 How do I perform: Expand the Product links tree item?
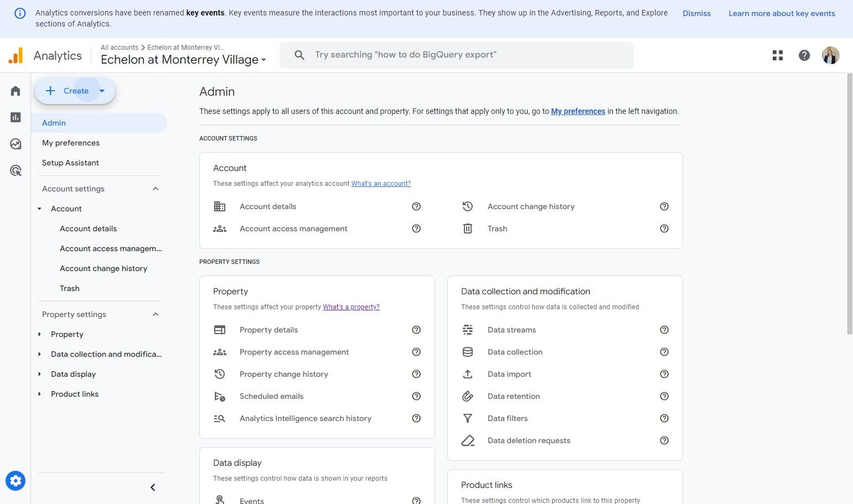tap(39, 394)
